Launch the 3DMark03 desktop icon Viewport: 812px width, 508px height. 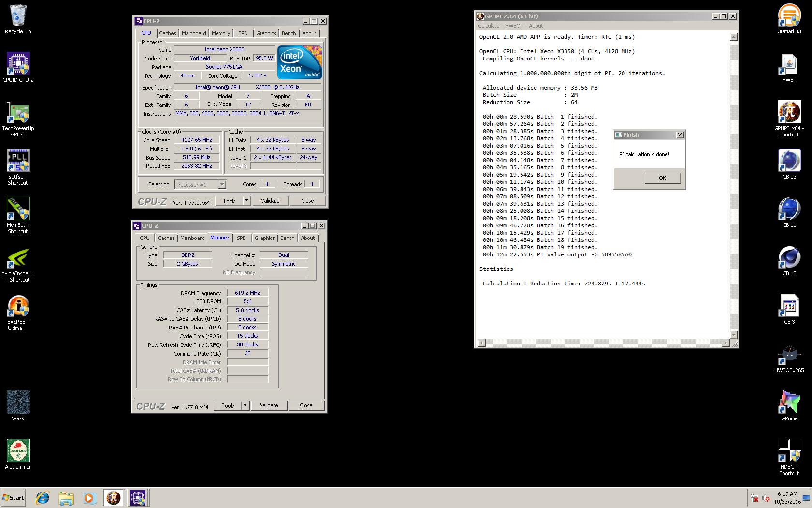789,19
